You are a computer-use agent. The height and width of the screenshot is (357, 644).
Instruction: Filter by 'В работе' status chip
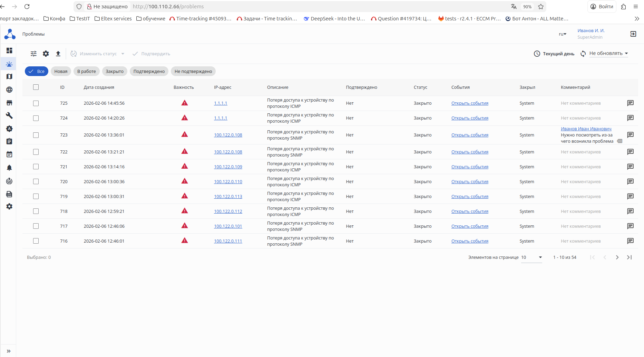87,72
